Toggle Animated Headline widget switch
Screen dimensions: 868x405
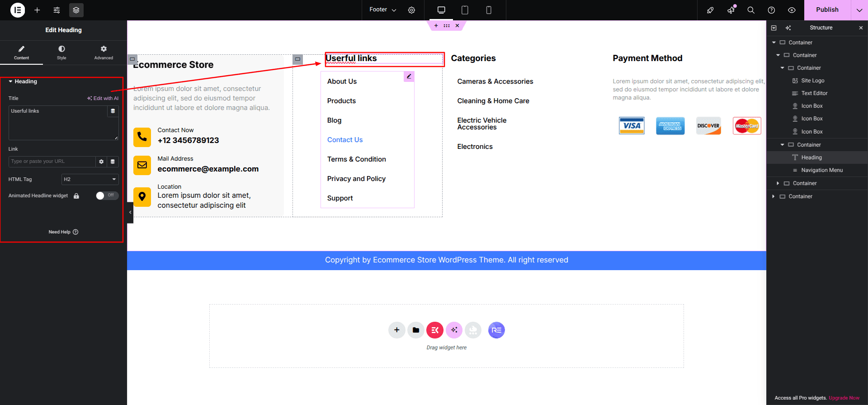[107, 195]
